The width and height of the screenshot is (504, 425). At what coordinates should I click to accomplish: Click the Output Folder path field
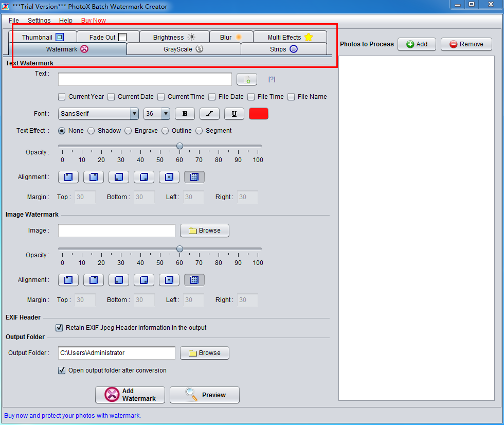(117, 353)
